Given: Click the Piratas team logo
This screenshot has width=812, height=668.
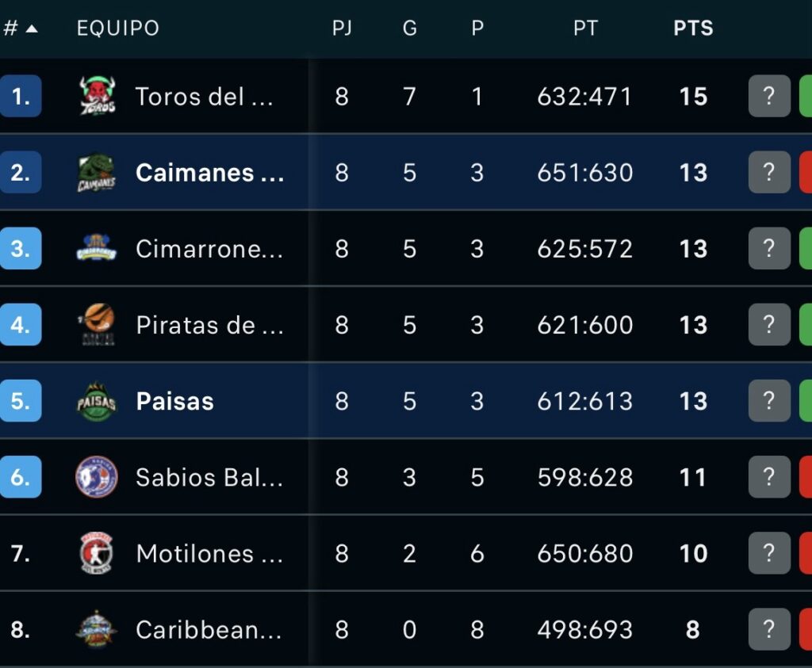Looking at the screenshot, I should click(x=97, y=325).
